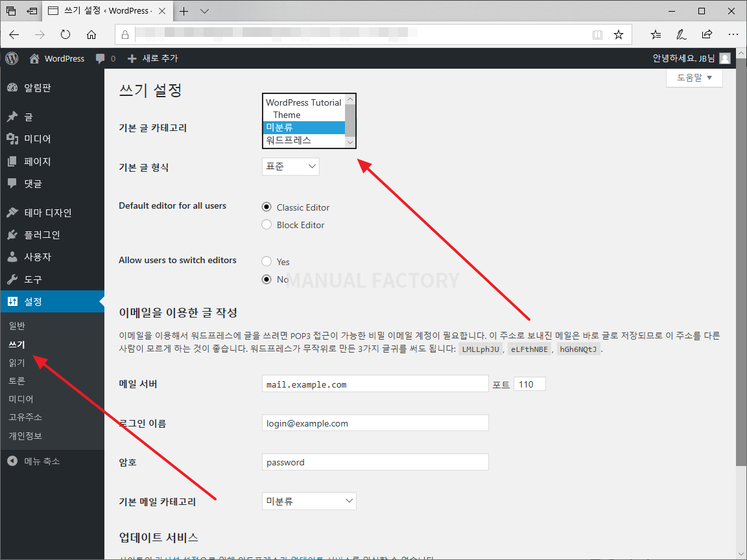Close the 쓰기 설정 browser tab
The width and height of the screenshot is (747, 560).
point(162,11)
